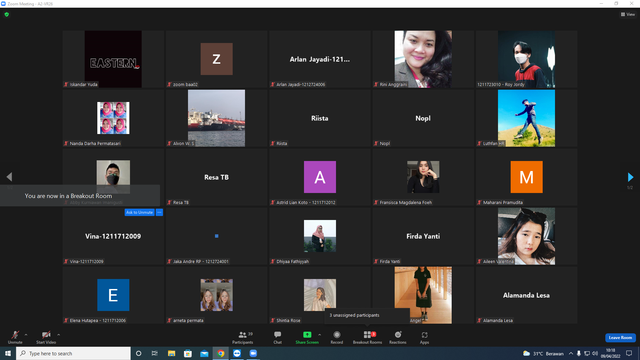Click the green Share Screen icon
This screenshot has width=640, height=360.
pos(307,335)
